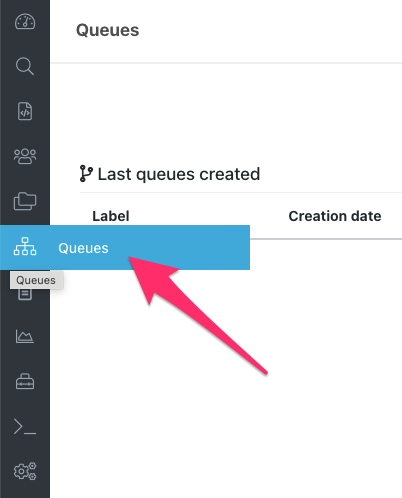
Task: Select the white Queues text in blue flyout
Action: click(83, 248)
